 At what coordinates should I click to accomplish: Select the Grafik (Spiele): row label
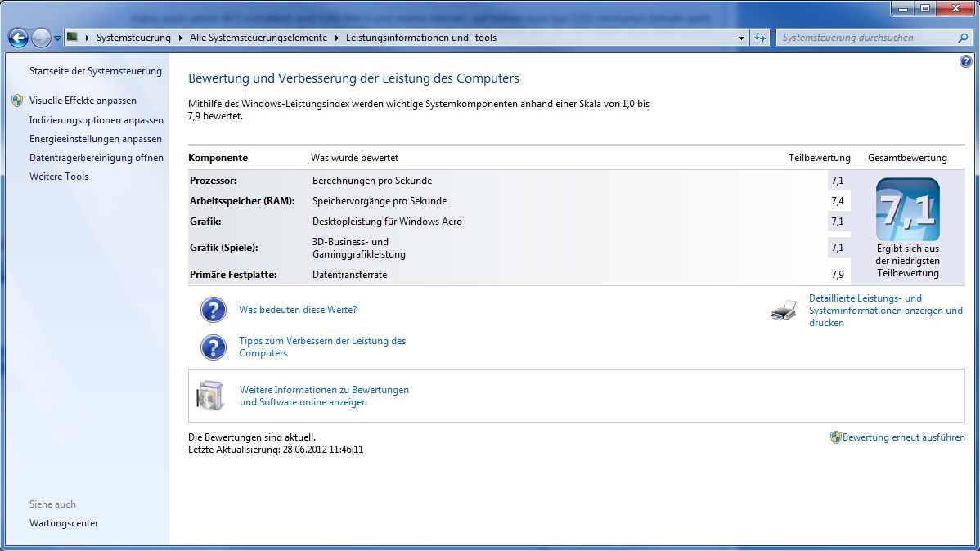(224, 248)
